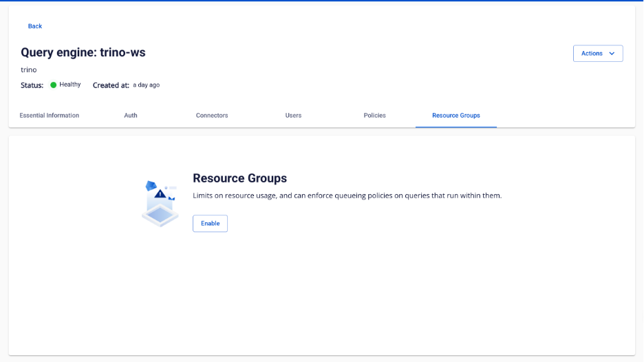This screenshot has height=362, width=644.
Task: Click the 'Created at:' label
Action: (111, 85)
